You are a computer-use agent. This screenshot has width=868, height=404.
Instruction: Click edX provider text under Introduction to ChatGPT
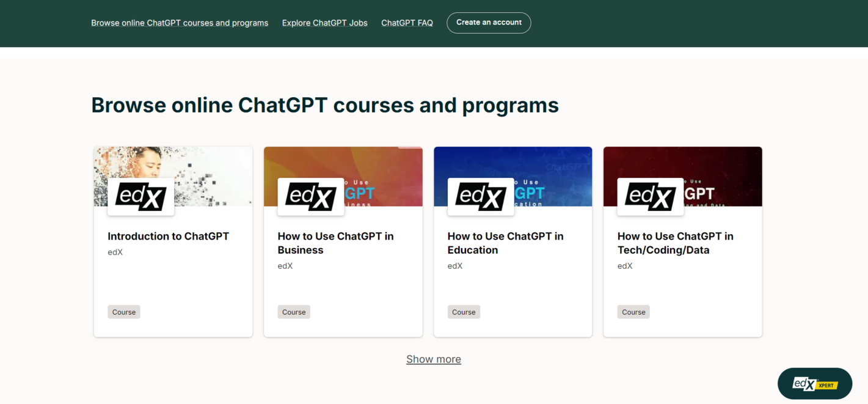pos(115,252)
